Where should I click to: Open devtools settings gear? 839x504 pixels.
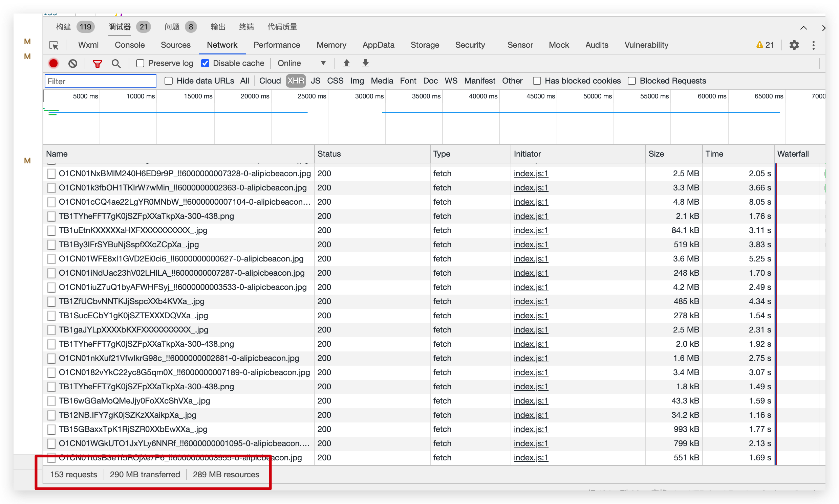794,45
